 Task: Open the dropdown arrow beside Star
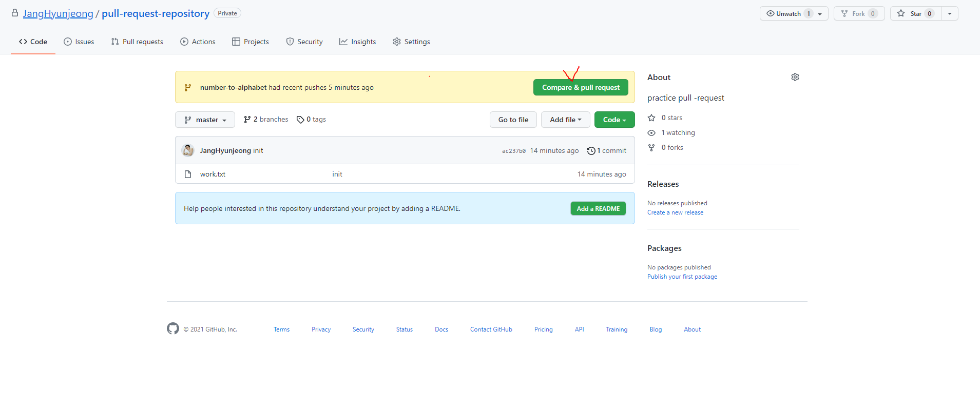(x=950, y=13)
